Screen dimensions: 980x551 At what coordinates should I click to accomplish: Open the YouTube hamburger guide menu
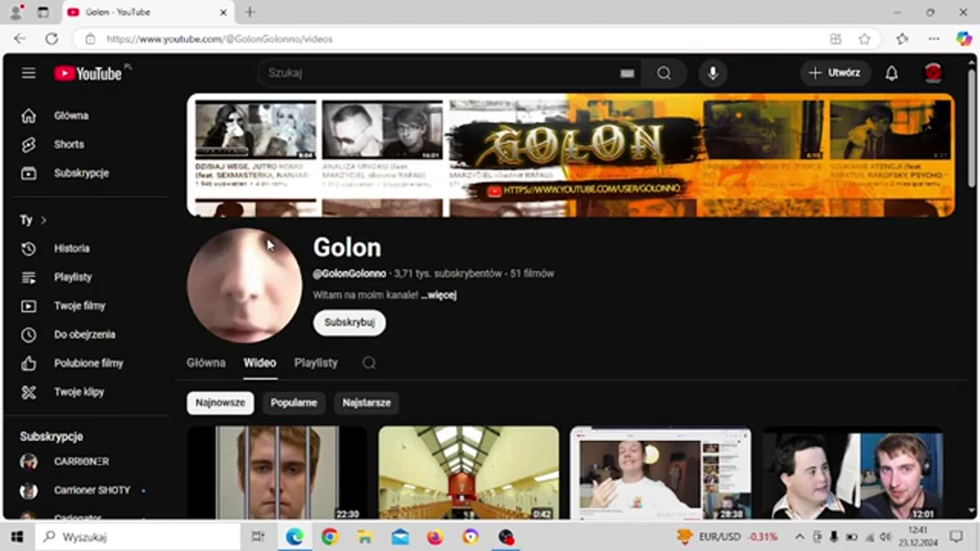(28, 73)
